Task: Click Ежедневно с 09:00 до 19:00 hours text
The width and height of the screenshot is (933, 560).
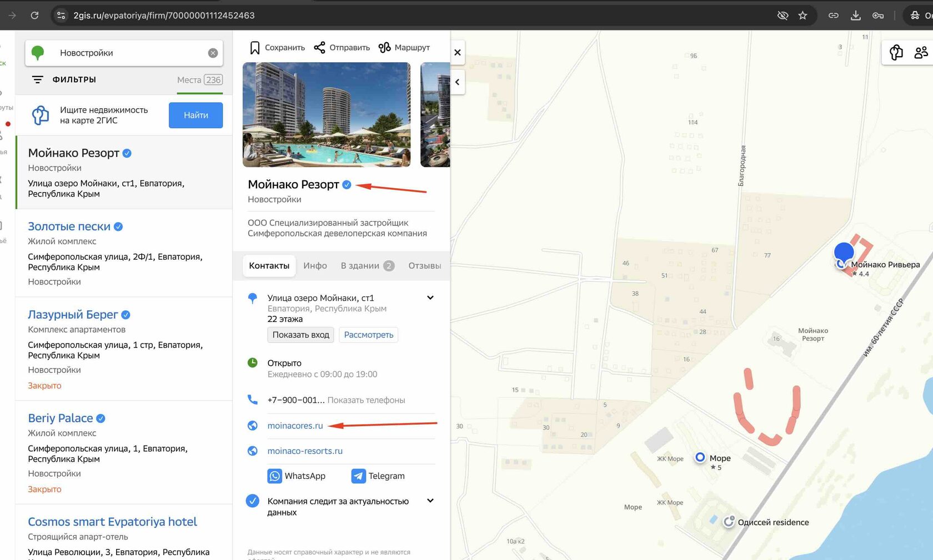Action: [x=322, y=375]
